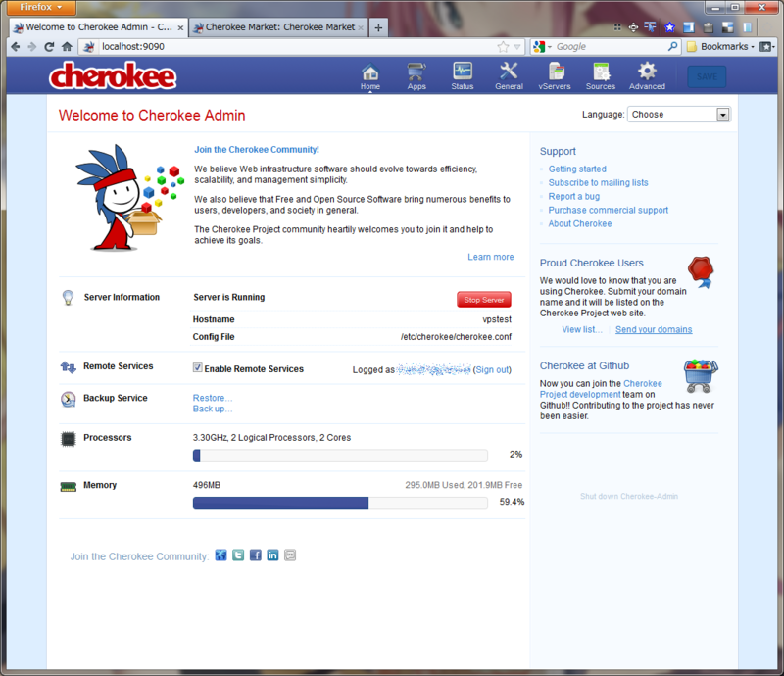Image resolution: width=784 pixels, height=676 pixels.
Task: Click the Stop Server button
Action: click(484, 300)
